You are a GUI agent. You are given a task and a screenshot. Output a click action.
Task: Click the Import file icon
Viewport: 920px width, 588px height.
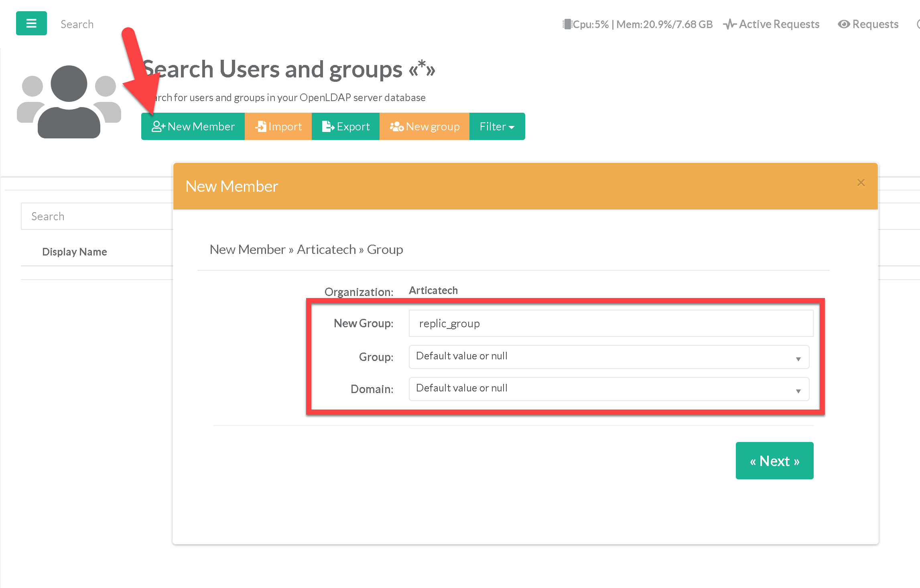(x=261, y=127)
